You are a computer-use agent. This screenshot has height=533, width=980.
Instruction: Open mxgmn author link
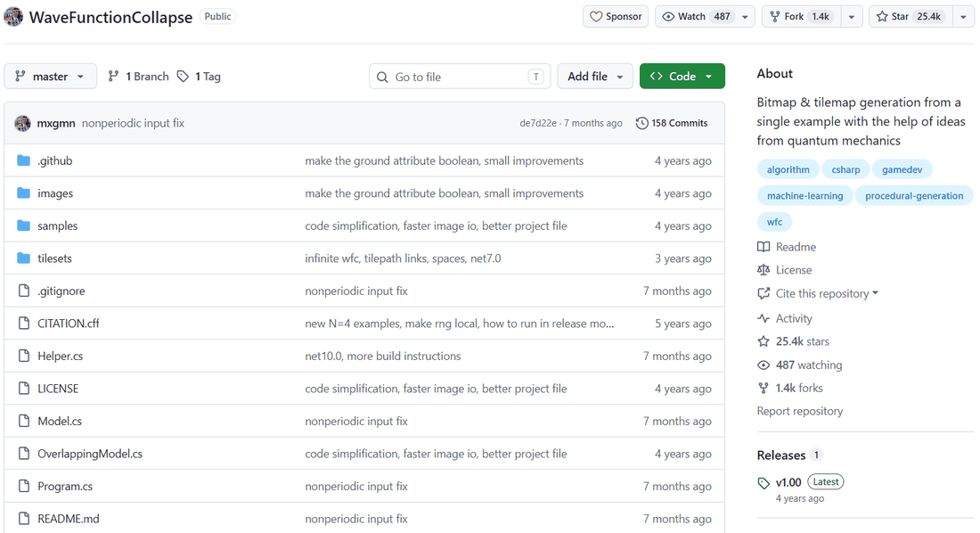(55, 123)
